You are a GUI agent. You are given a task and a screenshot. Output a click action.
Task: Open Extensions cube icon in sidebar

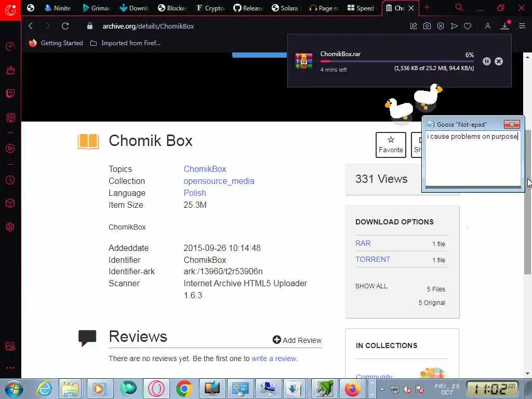(x=10, y=203)
